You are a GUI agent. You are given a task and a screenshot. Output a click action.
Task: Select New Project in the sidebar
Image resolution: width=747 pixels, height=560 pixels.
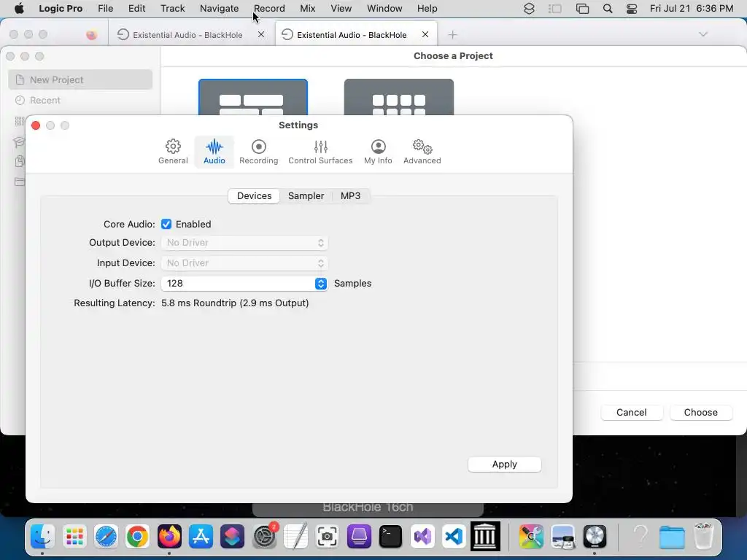pyautogui.click(x=80, y=79)
